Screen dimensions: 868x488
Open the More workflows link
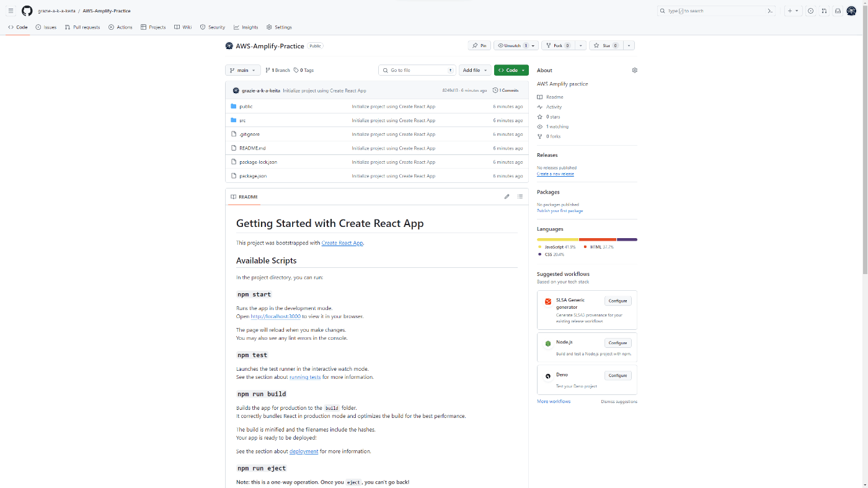coord(554,401)
